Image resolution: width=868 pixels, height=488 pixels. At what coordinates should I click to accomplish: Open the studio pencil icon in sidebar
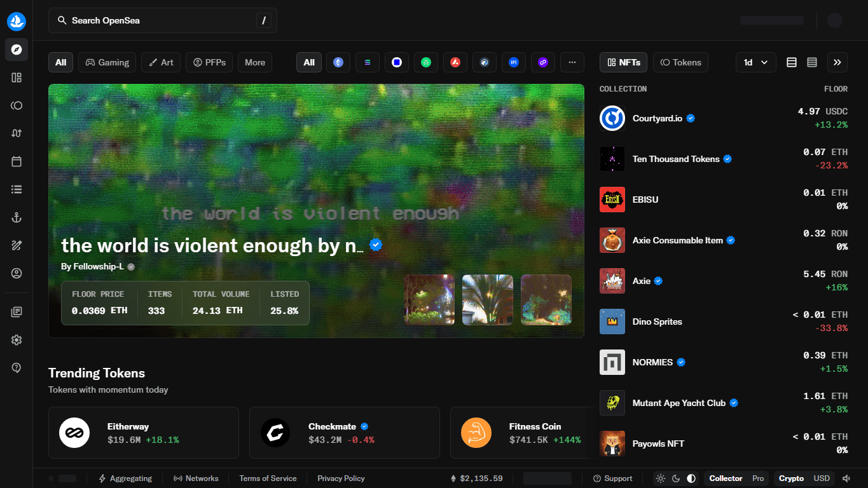[x=17, y=245]
